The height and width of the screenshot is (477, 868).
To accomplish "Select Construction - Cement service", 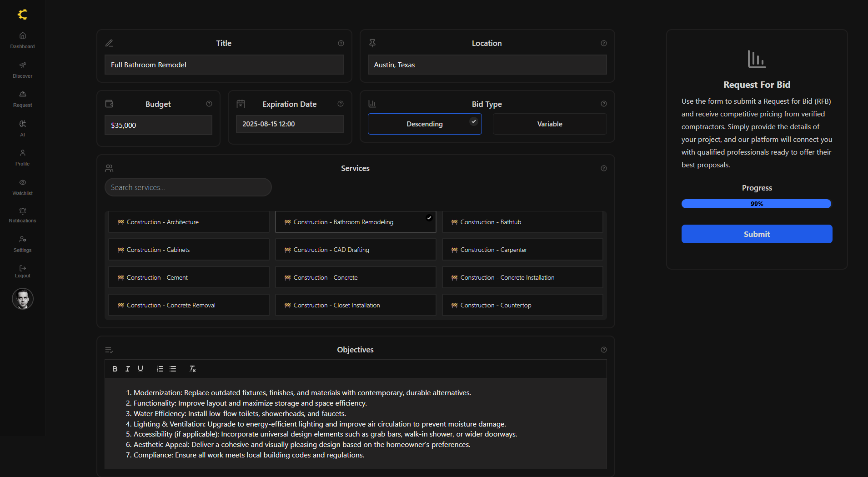I will (x=189, y=277).
